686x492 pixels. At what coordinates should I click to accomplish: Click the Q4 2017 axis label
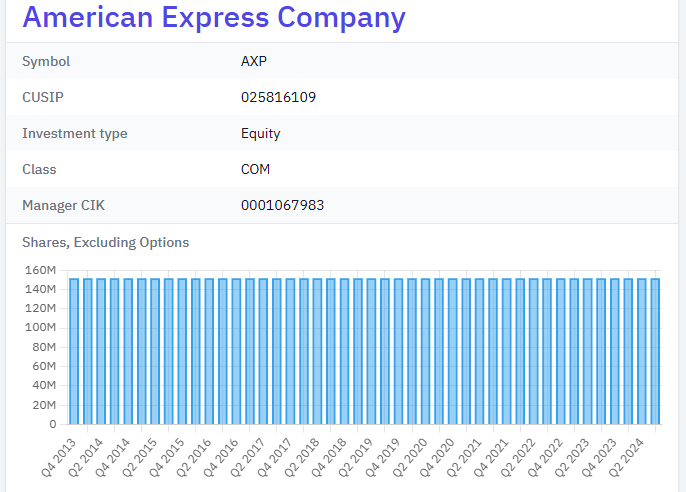point(276,457)
